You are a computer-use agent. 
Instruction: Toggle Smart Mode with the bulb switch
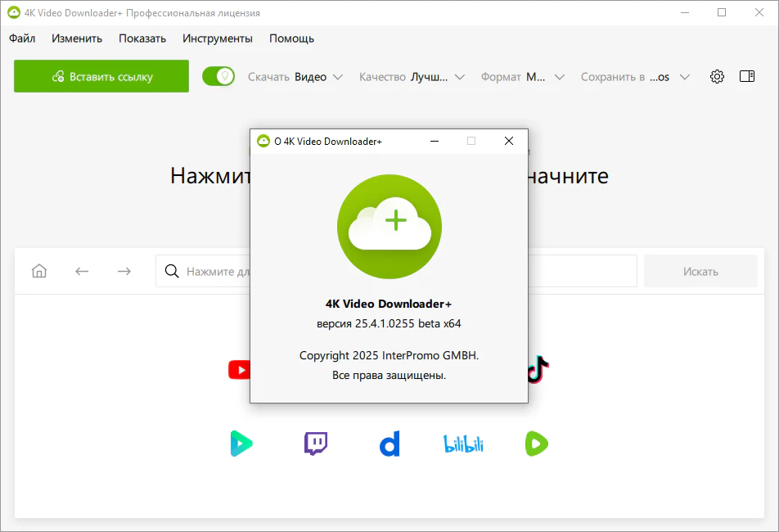218,74
